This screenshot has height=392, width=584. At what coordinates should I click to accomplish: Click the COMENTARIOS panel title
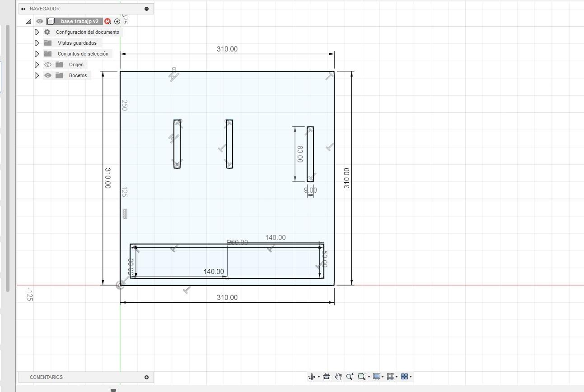point(46,377)
